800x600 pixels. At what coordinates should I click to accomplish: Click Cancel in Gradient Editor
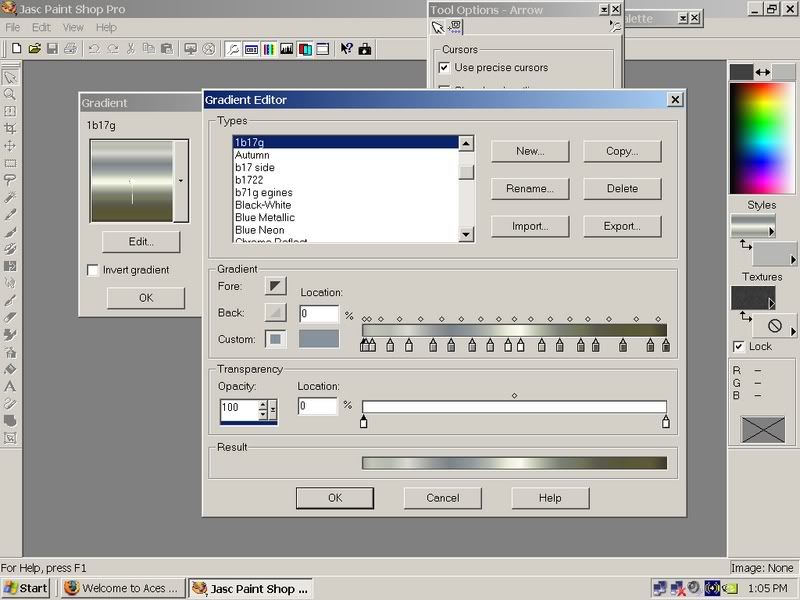point(442,498)
